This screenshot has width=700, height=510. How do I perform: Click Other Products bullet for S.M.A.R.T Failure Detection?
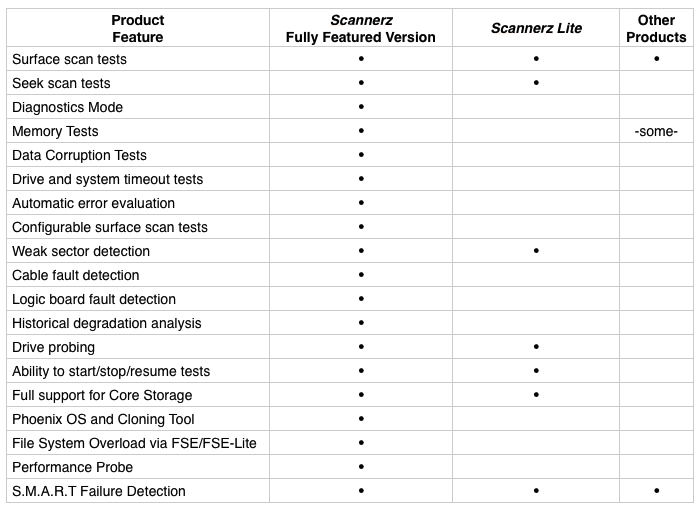point(656,491)
